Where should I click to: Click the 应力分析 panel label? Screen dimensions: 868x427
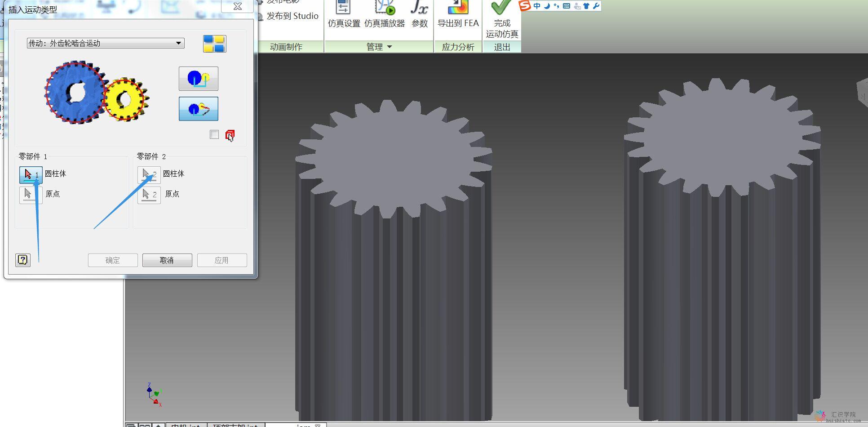[458, 47]
